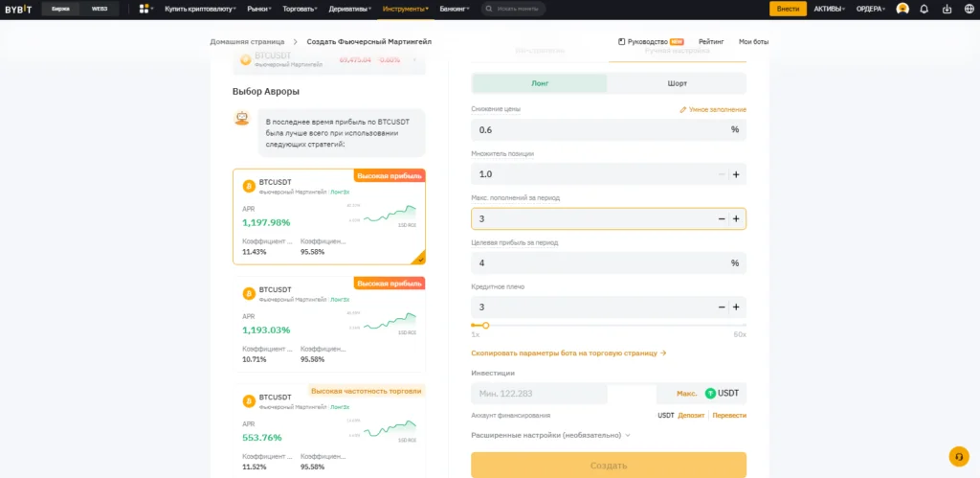
Task: Expand Расширенные настройки section
Action: click(x=551, y=434)
